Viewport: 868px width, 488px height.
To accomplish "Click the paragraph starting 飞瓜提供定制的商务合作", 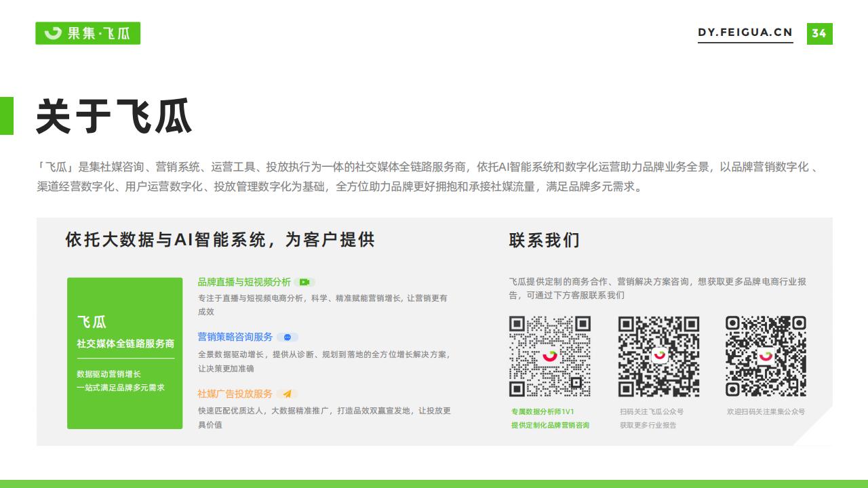I will coord(658,288).
